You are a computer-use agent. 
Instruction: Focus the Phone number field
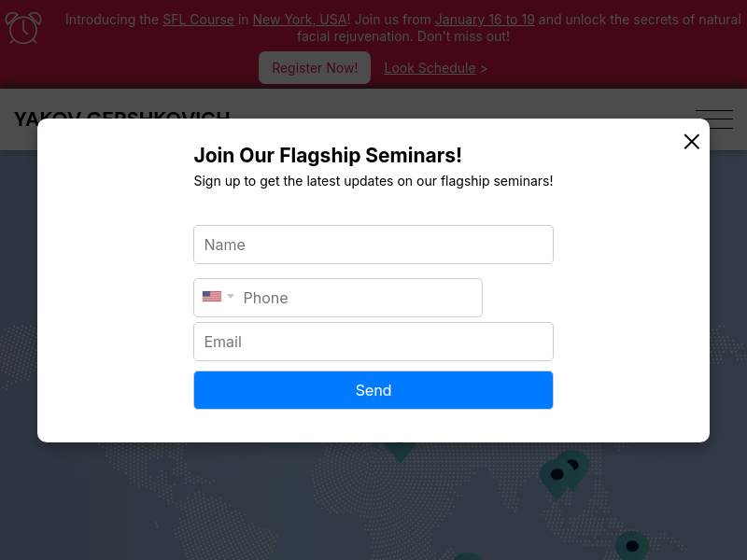point(337,298)
